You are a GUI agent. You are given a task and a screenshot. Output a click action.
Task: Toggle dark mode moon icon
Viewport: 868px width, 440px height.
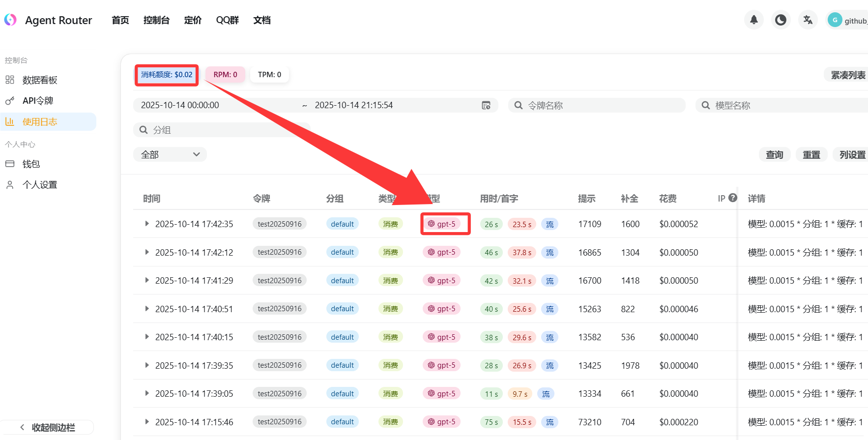(x=781, y=20)
